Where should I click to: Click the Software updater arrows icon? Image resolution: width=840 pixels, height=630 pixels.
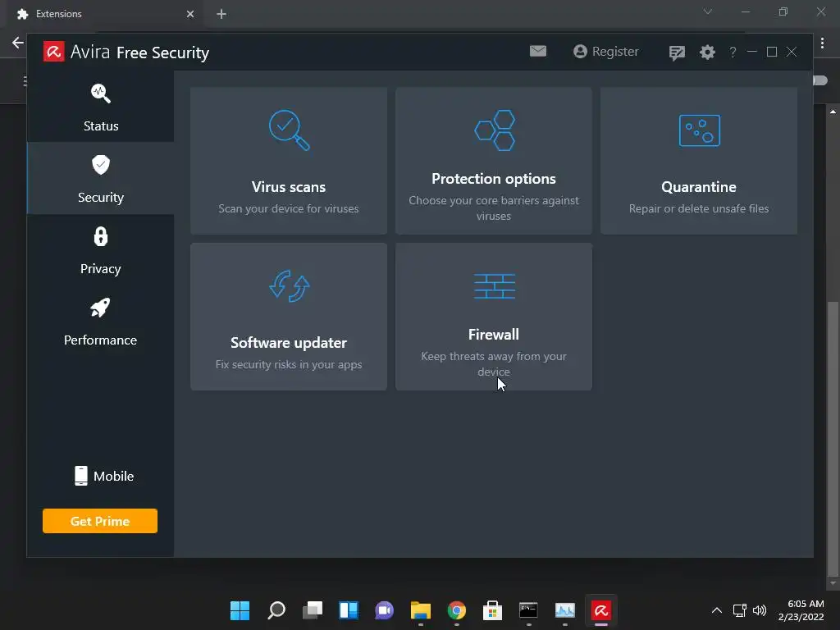[289, 286]
